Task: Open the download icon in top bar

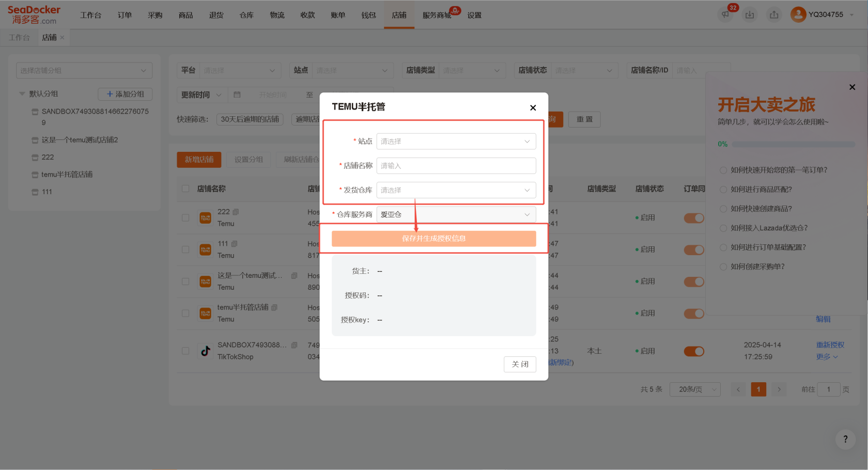Action: tap(750, 14)
